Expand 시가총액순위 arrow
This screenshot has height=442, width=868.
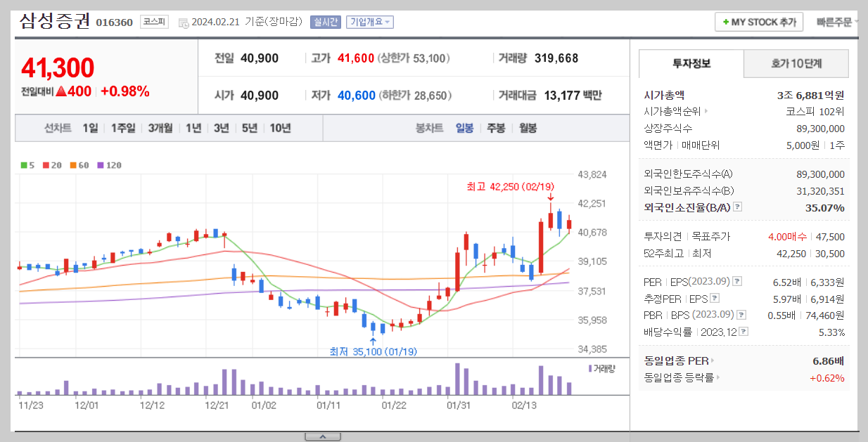pyautogui.click(x=706, y=111)
